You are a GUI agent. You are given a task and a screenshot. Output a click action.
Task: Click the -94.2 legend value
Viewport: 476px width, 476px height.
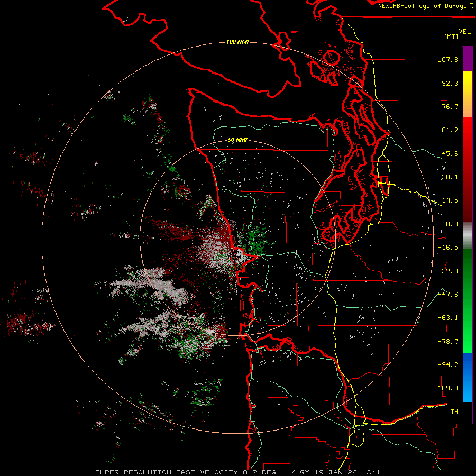[448, 365]
